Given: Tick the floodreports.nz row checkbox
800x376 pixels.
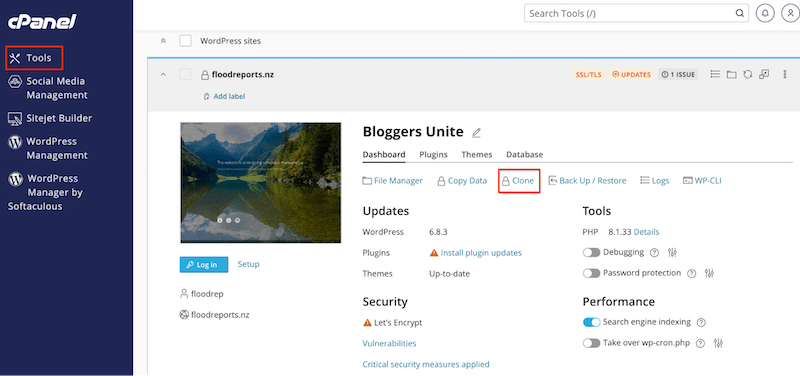Looking at the screenshot, I should click(x=185, y=74).
